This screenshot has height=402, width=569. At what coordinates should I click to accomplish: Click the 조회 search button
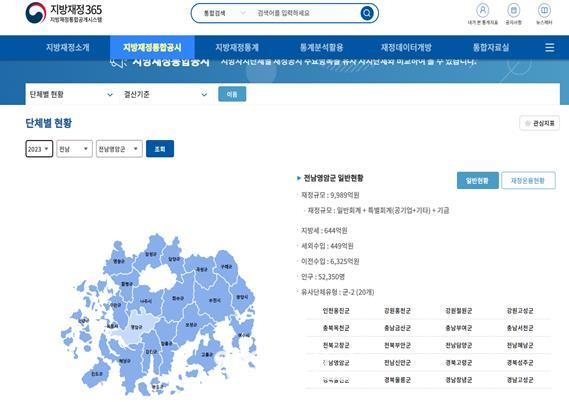click(x=160, y=149)
